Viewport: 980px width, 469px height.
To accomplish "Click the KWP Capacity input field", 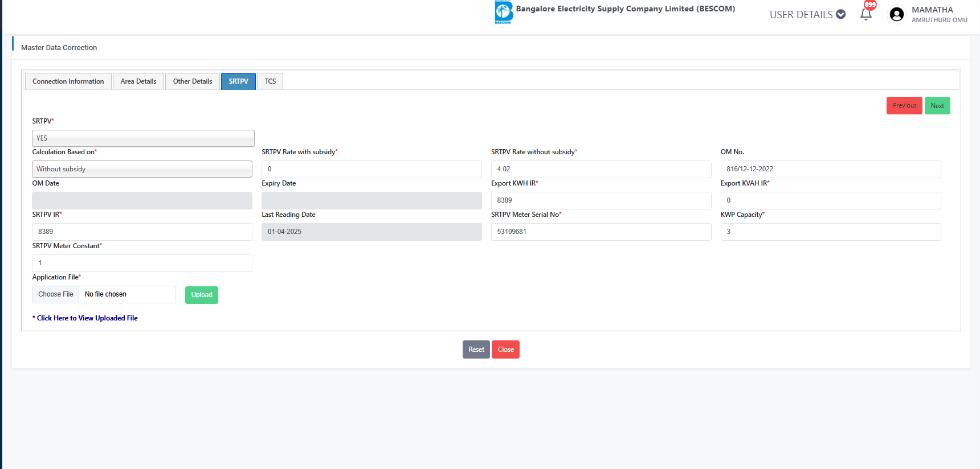I will point(830,232).
